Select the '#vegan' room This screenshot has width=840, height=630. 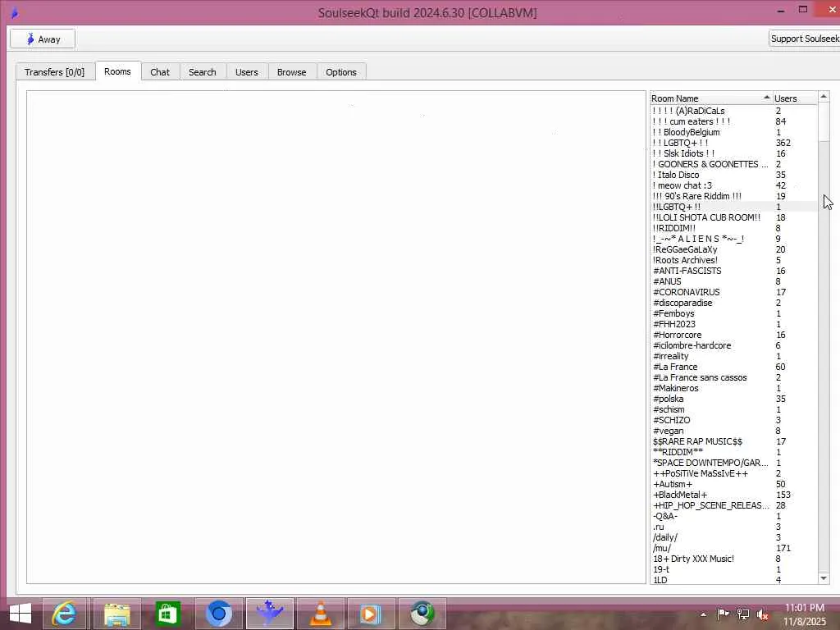(733, 431)
